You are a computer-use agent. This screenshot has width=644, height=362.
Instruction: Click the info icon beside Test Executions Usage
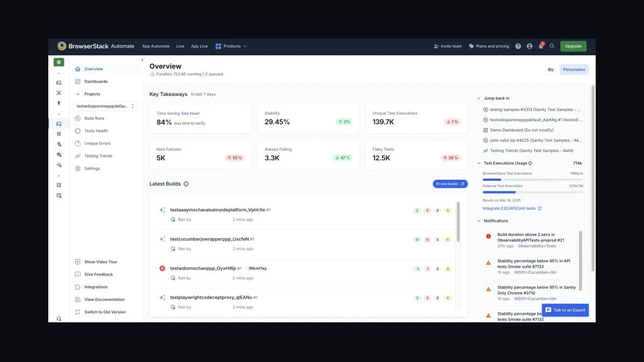(x=530, y=163)
